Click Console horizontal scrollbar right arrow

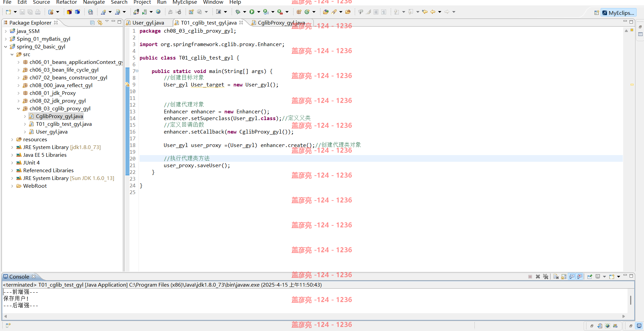click(623, 316)
